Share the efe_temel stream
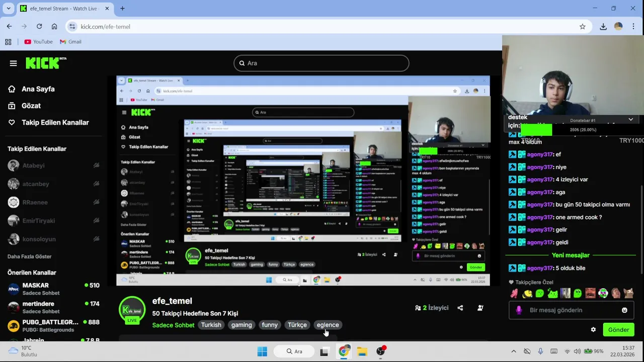The width and height of the screenshot is (644, 362). click(460, 308)
